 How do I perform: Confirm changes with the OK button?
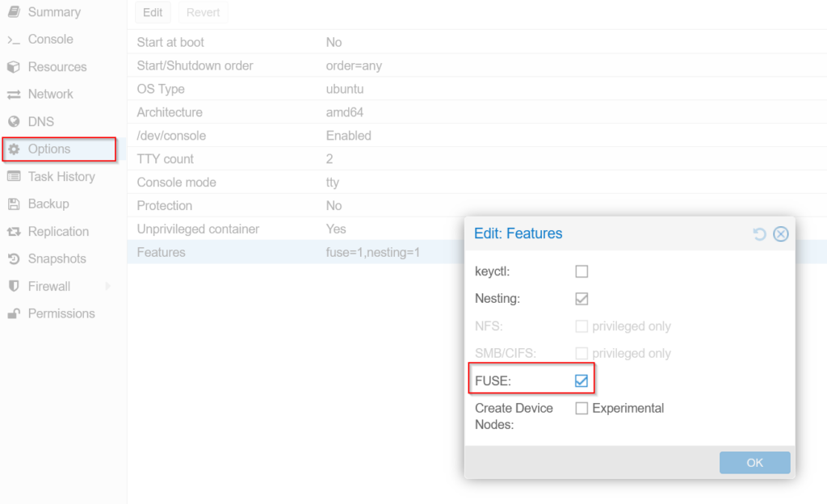pyautogui.click(x=754, y=462)
